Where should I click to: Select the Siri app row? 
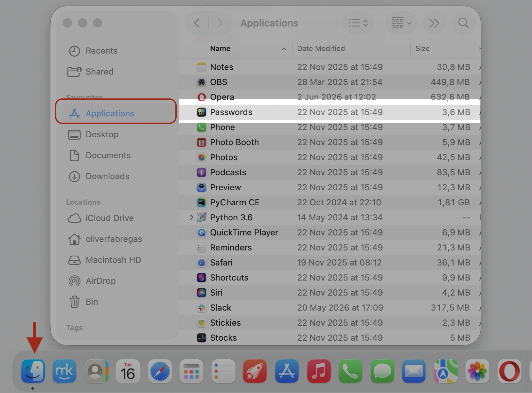click(x=330, y=293)
